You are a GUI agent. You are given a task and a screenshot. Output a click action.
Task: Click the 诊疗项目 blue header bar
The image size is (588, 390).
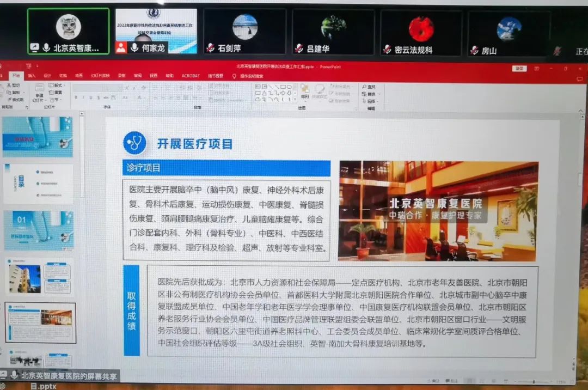pyautogui.click(x=226, y=168)
